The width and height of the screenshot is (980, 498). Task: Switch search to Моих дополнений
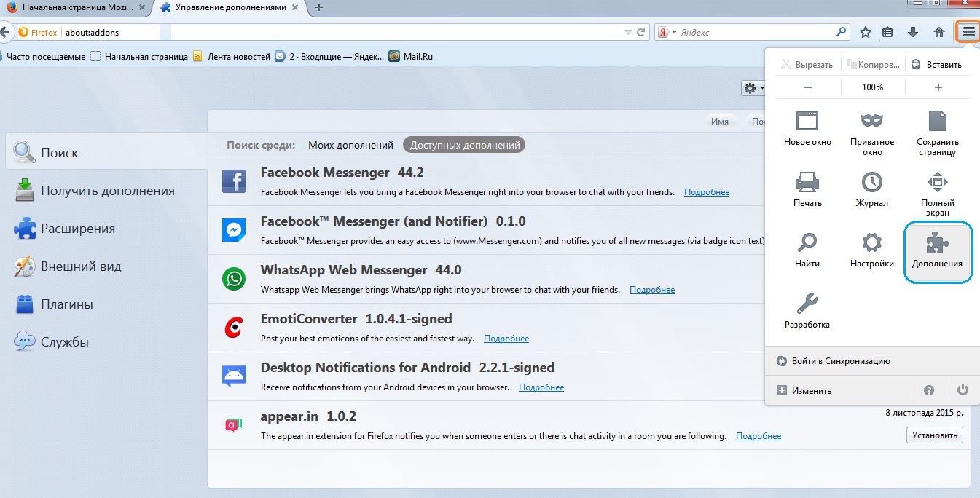[350, 145]
